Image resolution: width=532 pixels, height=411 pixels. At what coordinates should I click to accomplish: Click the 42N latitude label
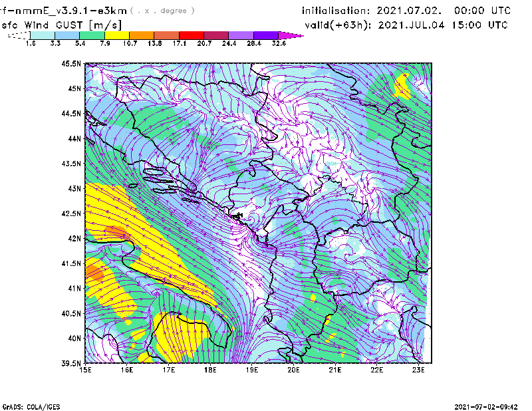(x=74, y=238)
